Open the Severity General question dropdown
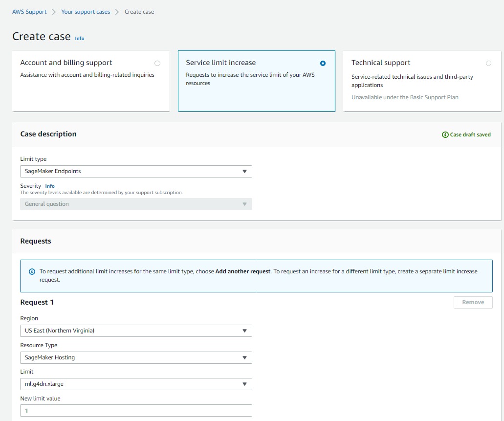Screen dimensions: 504x421 136,204
